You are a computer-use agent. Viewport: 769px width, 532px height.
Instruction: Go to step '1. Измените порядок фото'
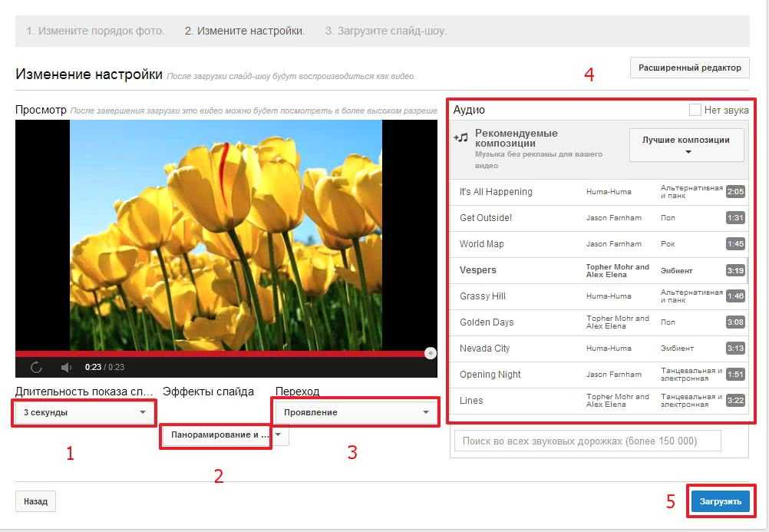click(95, 31)
